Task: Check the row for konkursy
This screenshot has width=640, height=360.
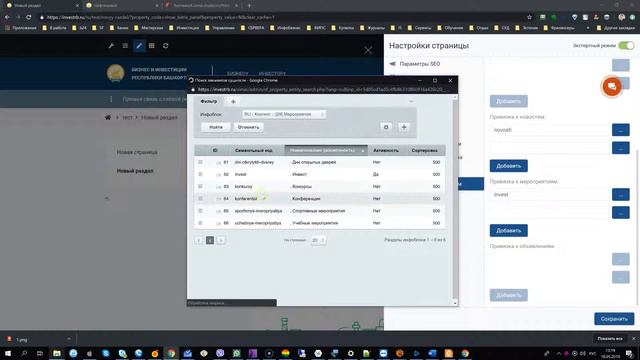Action: (200, 187)
